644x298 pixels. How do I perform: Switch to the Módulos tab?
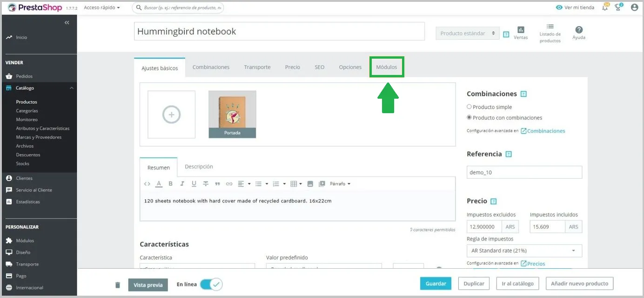[x=387, y=67]
